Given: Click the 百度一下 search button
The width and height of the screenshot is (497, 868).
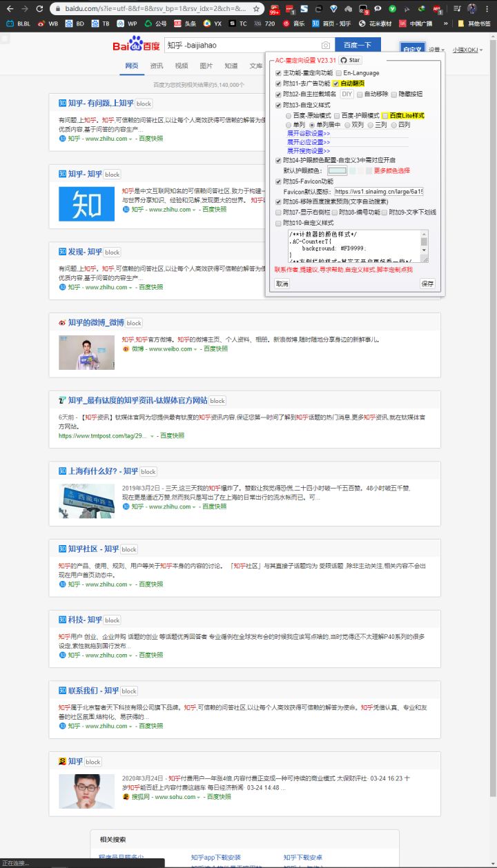Looking at the screenshot, I should (x=358, y=45).
